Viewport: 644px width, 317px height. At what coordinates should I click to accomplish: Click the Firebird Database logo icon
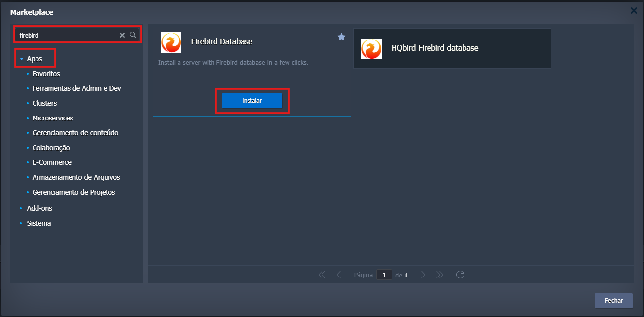pos(171,42)
